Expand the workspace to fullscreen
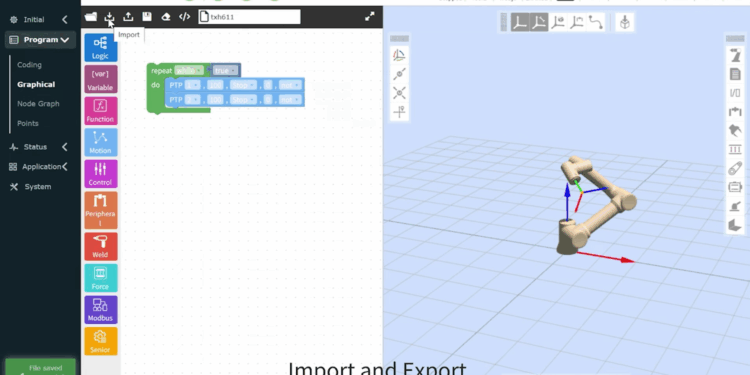The image size is (750, 375). point(370,17)
